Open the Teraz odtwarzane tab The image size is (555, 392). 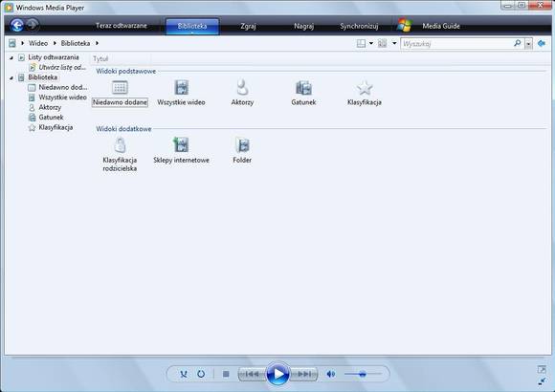pos(122,26)
